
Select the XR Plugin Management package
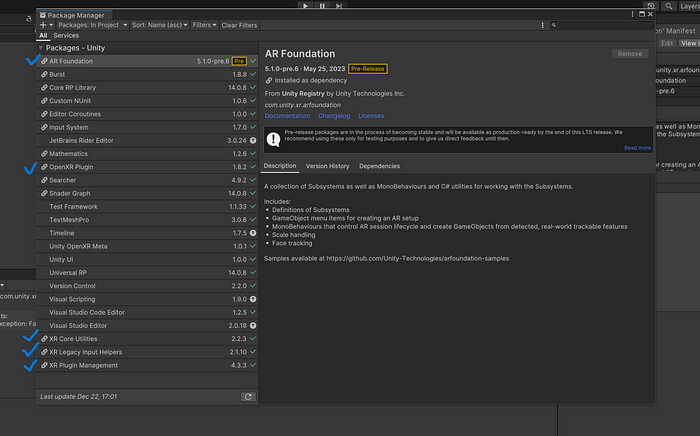click(147, 365)
